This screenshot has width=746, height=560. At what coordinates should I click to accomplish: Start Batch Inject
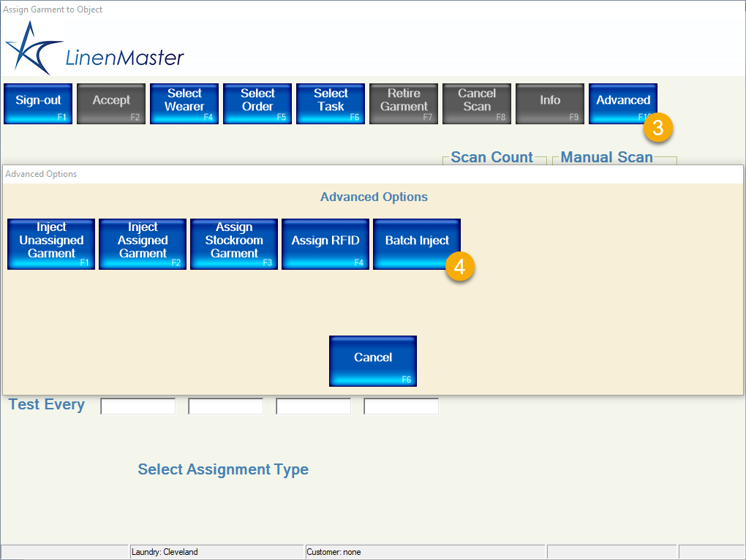click(x=415, y=242)
